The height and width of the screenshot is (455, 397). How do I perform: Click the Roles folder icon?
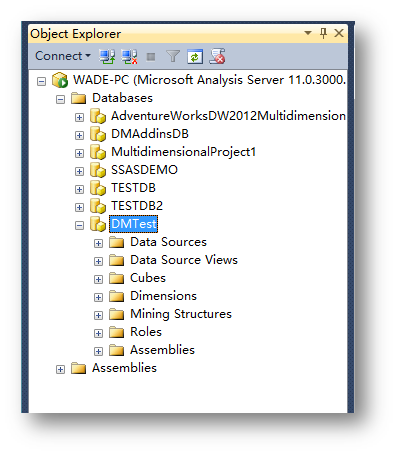[117, 332]
